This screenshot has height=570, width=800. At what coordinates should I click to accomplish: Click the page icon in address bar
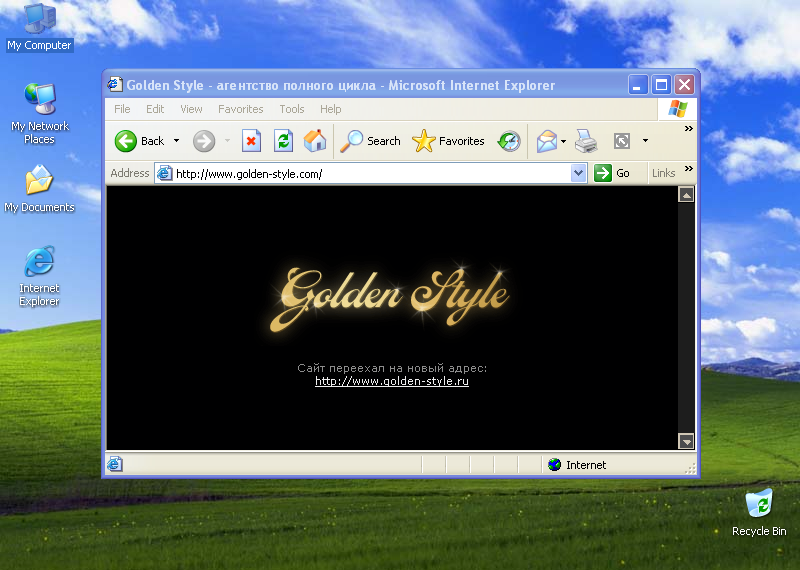164,174
